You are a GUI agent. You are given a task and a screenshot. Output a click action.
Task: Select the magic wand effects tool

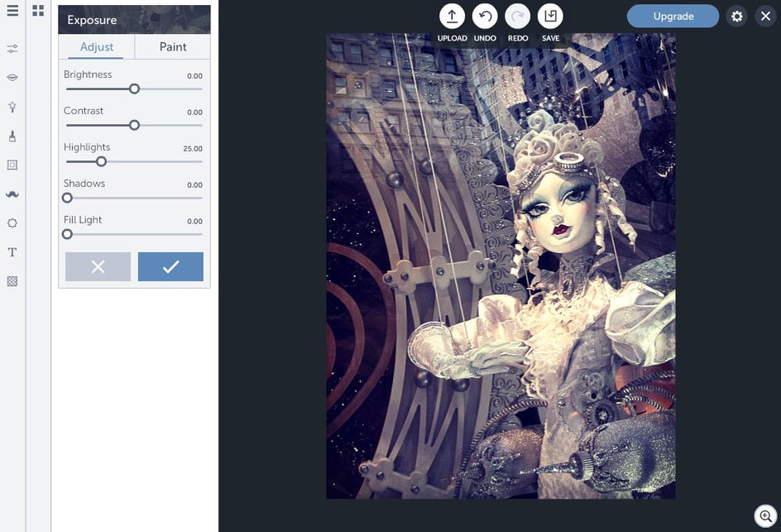tap(12, 107)
